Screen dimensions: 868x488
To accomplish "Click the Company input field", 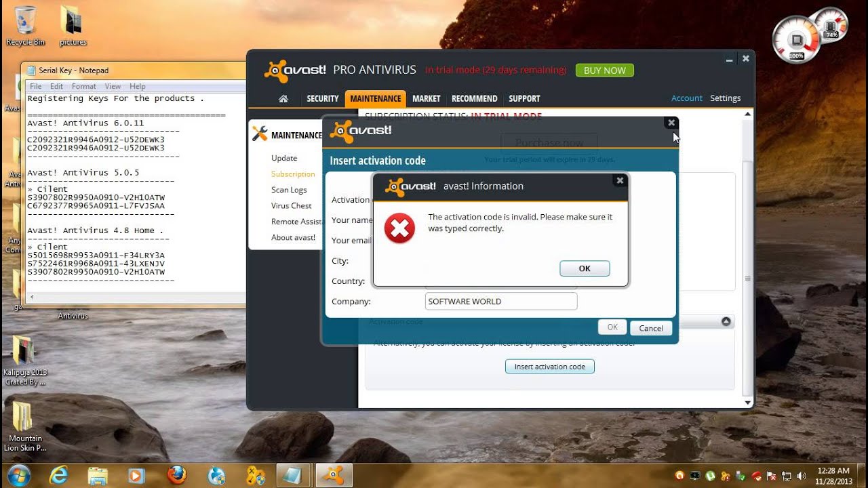I will click(x=501, y=302).
